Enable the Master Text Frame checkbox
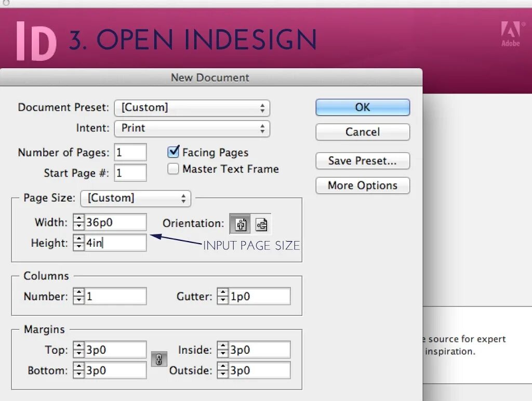Screen dimensions: 532x401 pyautogui.click(x=173, y=169)
